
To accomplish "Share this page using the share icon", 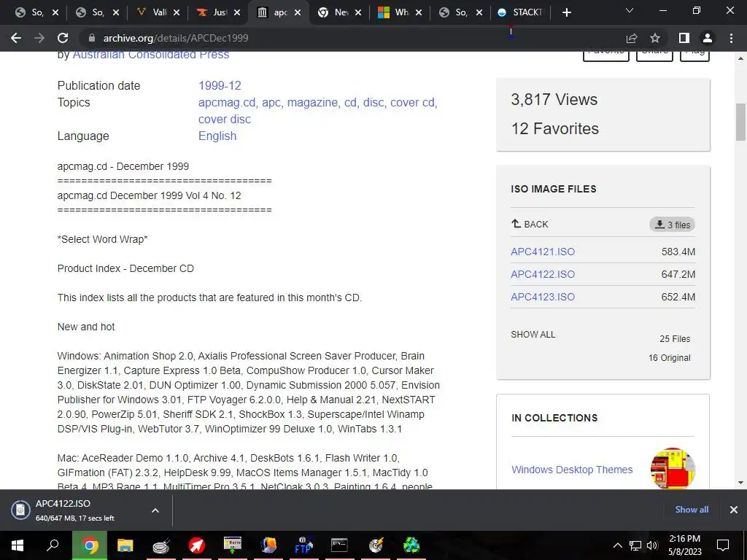I will (632, 38).
